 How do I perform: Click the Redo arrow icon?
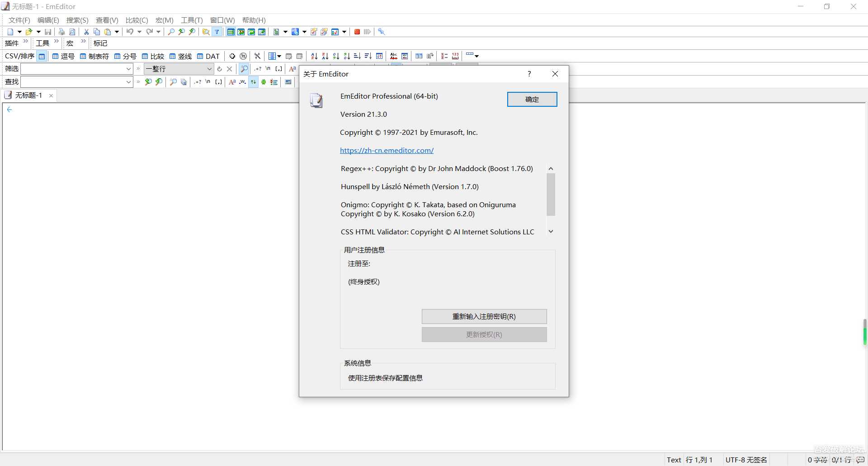coord(149,32)
